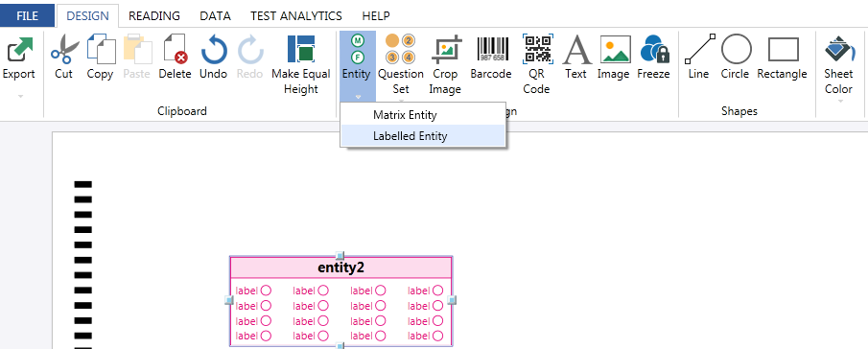Open the FILE menu button
The width and height of the screenshot is (868, 349).
[27, 16]
